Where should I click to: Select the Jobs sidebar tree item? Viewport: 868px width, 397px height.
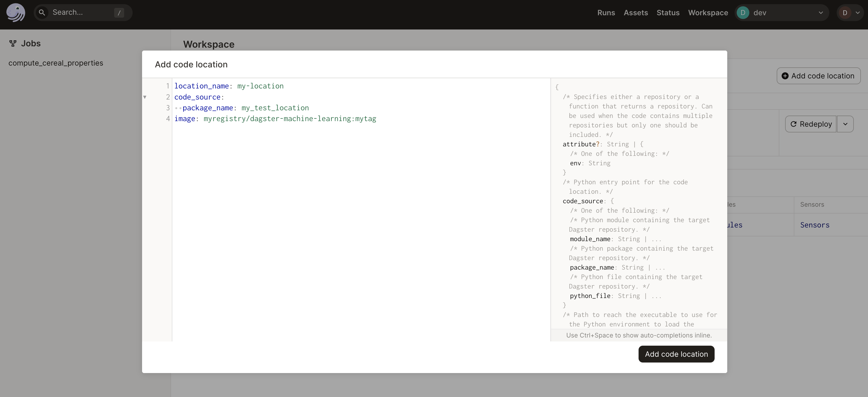click(31, 43)
